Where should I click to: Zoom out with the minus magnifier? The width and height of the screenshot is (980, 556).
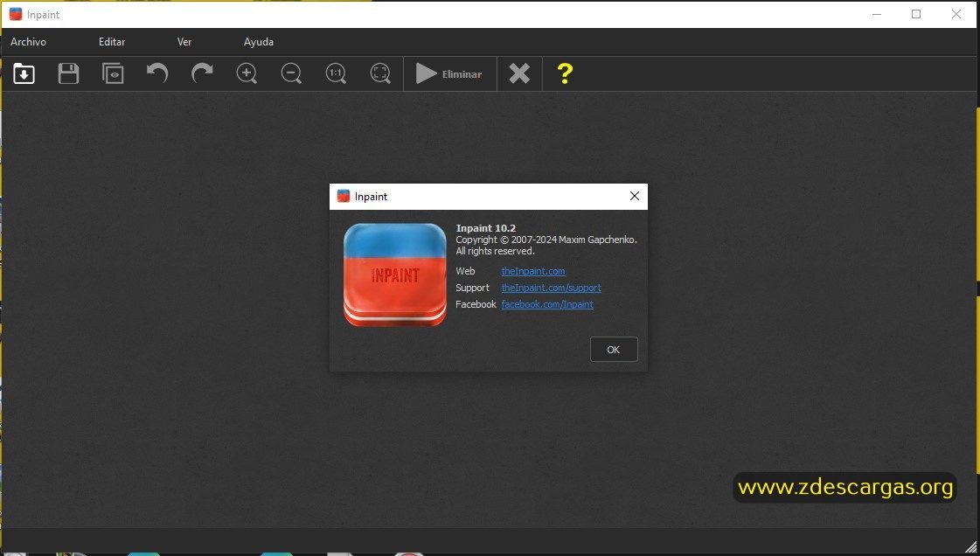click(x=291, y=73)
